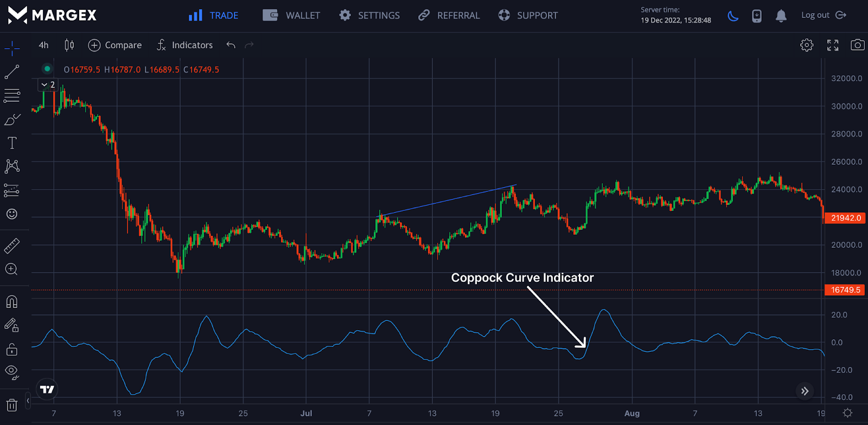Screen dimensions: 868x425
Task: Toggle dark mode moon icon
Action: tap(733, 16)
